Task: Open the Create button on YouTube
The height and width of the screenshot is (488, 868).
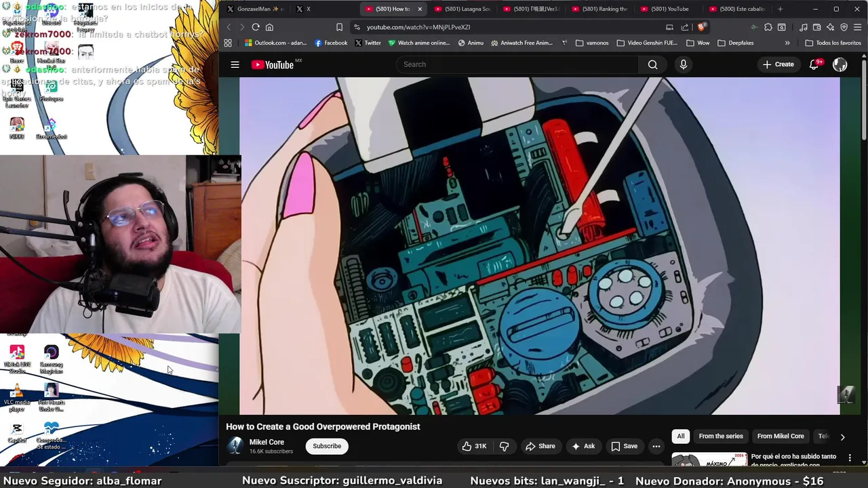Action: coord(778,64)
